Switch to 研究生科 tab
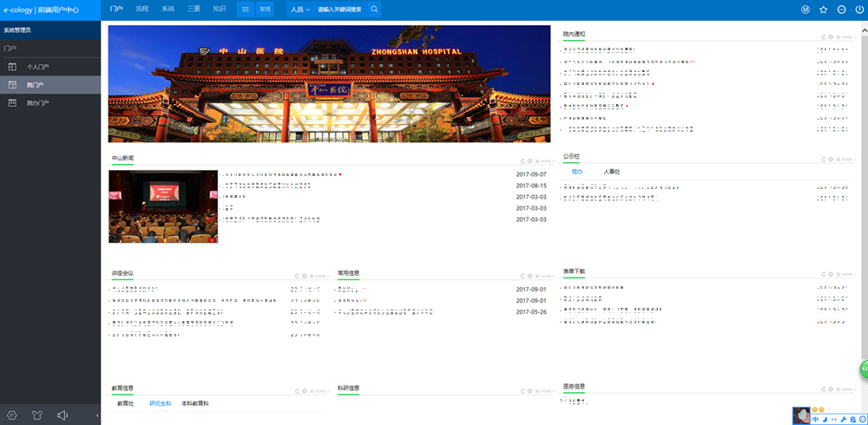Viewport: 868px width, 425px height. pyautogui.click(x=160, y=404)
